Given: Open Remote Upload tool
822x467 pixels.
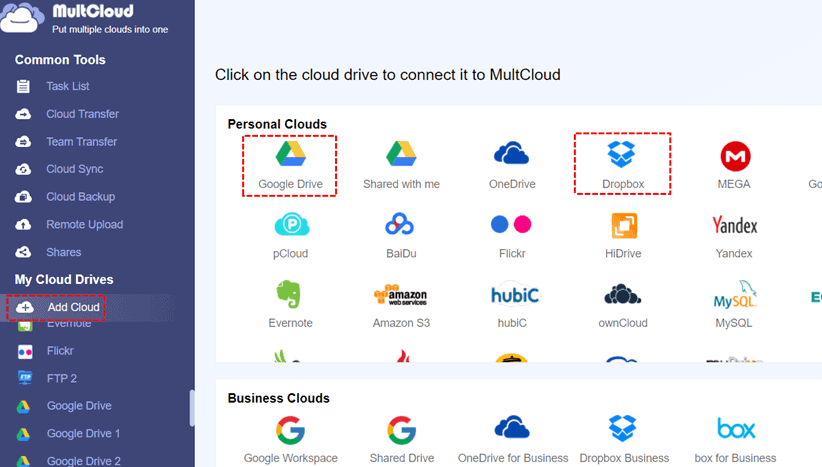Looking at the screenshot, I should pos(84,224).
